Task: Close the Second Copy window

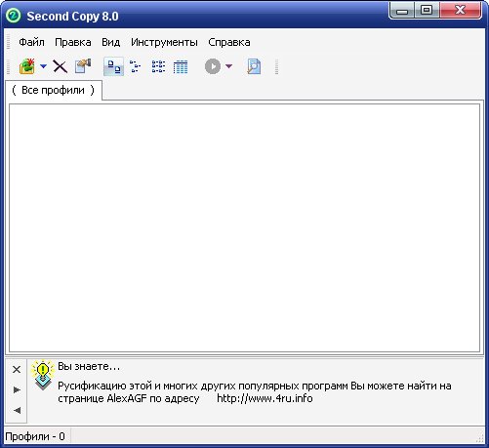Action: pyautogui.click(x=460, y=11)
